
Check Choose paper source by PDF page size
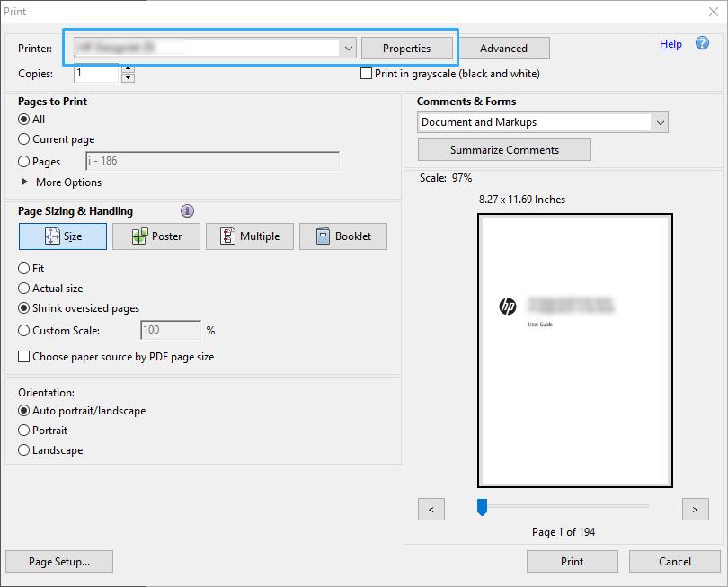23,357
